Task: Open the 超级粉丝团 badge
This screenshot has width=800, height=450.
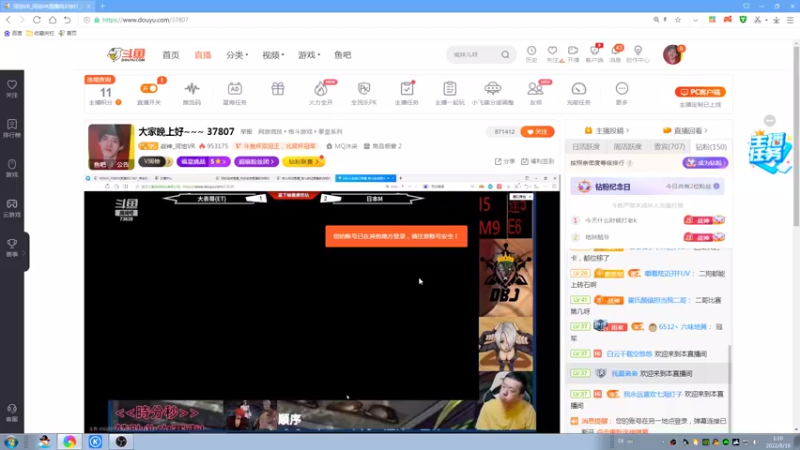Action: pyautogui.click(x=256, y=161)
